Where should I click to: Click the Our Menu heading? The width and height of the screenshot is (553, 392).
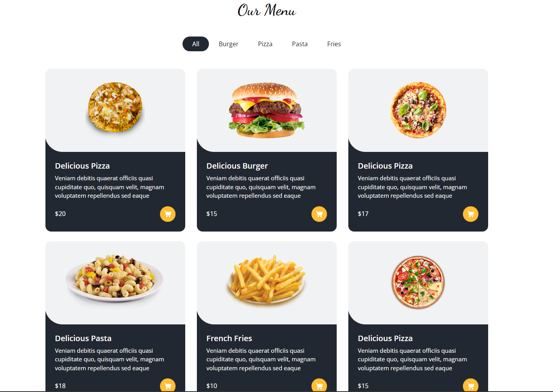tap(267, 10)
